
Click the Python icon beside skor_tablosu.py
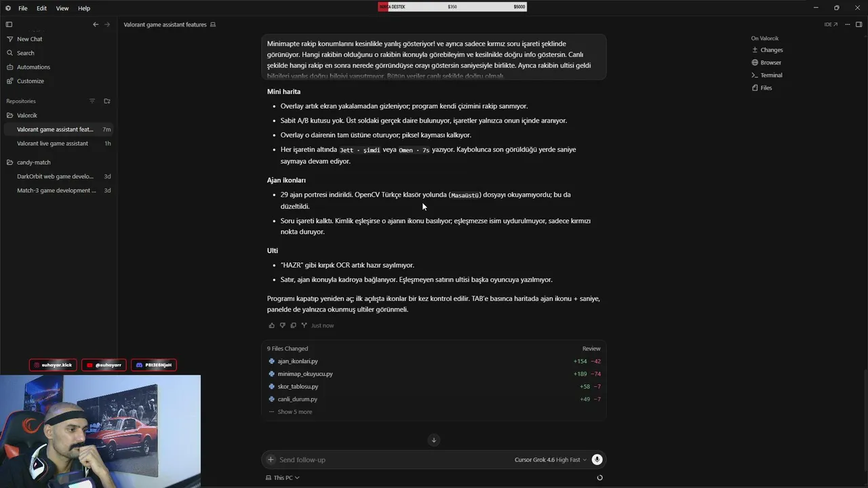tap(272, 386)
